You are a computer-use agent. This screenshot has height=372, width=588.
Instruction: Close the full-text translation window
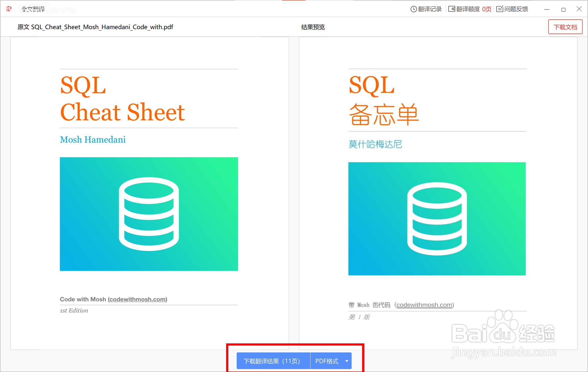tap(579, 9)
